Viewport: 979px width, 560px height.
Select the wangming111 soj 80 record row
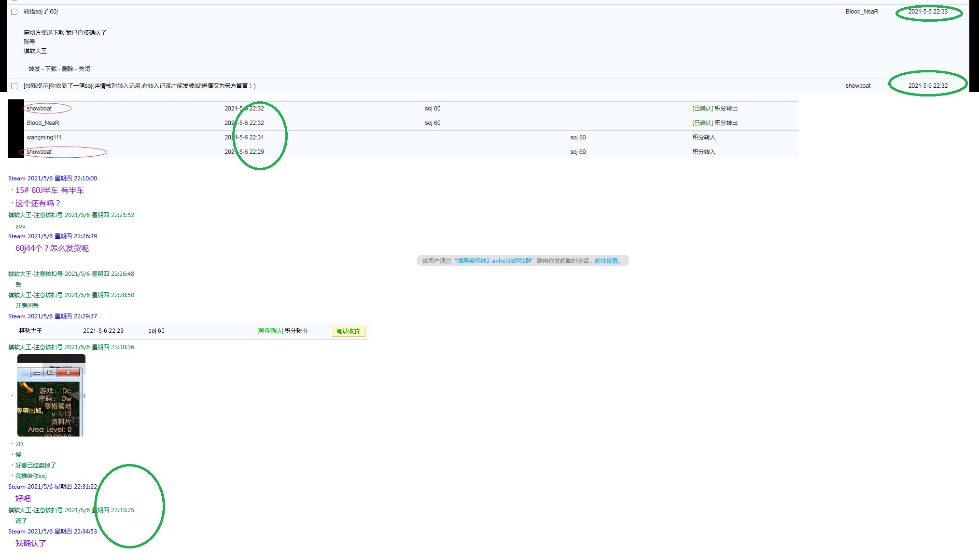pos(44,137)
